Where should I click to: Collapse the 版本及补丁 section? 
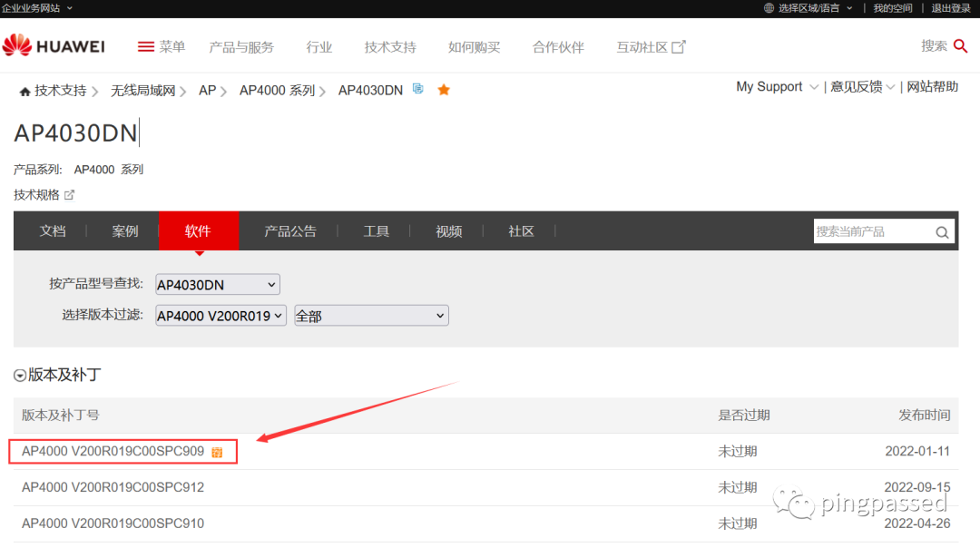pos(20,375)
